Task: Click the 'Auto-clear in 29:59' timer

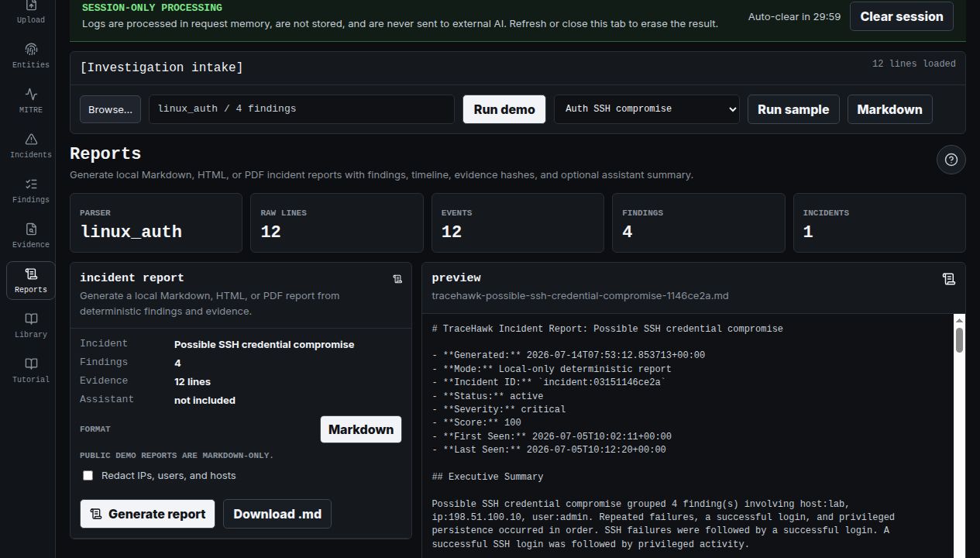Action: (794, 16)
